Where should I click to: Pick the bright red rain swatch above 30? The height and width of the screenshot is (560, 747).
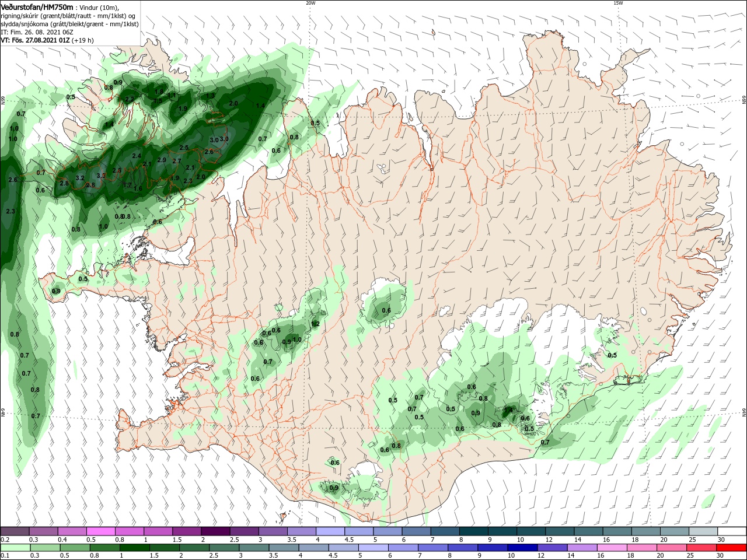point(731,548)
